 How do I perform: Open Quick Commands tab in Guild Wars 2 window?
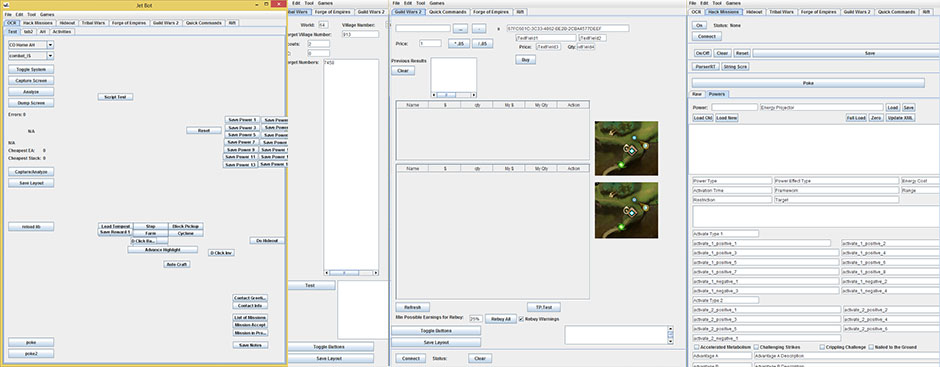[x=447, y=11]
